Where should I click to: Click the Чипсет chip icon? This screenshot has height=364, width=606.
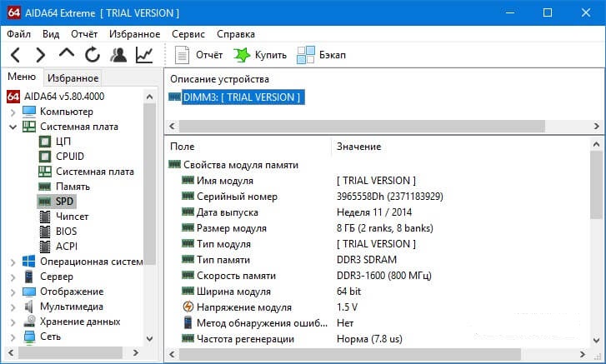tap(45, 217)
